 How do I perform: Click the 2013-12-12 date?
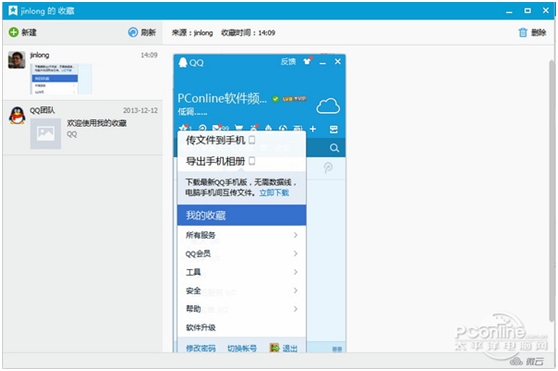coord(140,111)
